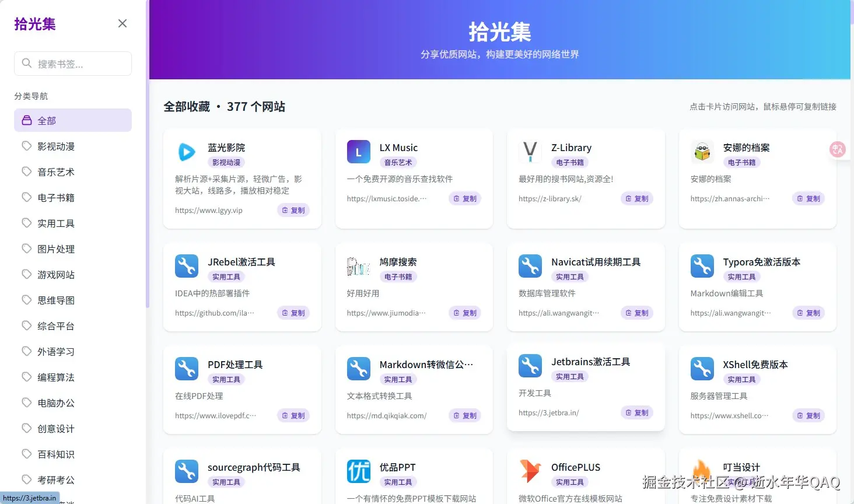The image size is (854, 504).
Task: Click the 蓝光影院 play icon
Action: click(186, 152)
